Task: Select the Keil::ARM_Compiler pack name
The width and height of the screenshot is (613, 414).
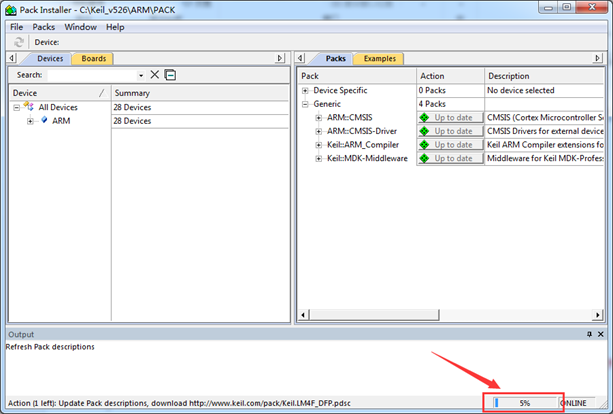Action: pos(363,145)
